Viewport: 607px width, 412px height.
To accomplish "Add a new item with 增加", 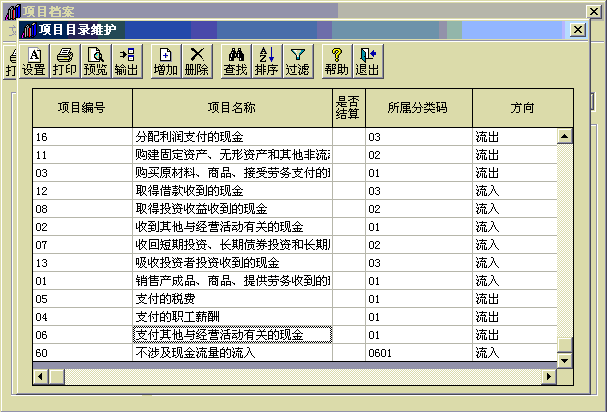I will (166, 62).
